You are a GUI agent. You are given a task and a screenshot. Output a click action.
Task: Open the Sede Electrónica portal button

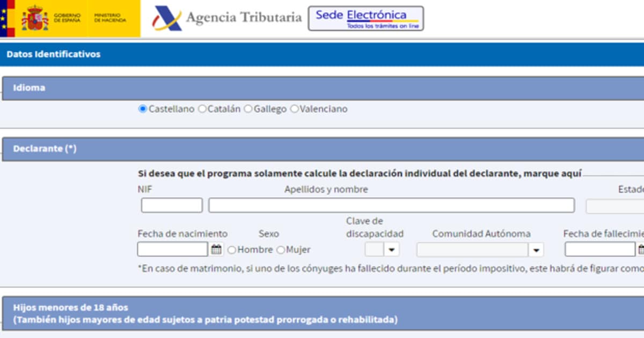pyautogui.click(x=365, y=18)
